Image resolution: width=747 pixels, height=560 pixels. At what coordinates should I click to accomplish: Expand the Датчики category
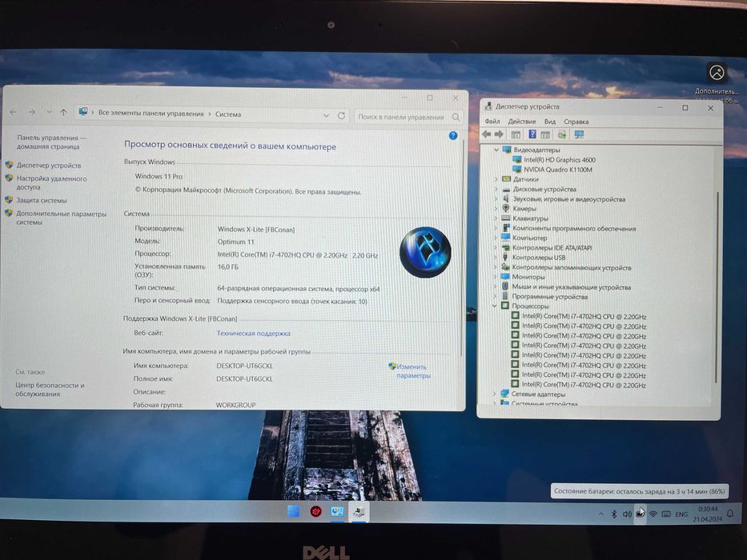[496, 179]
